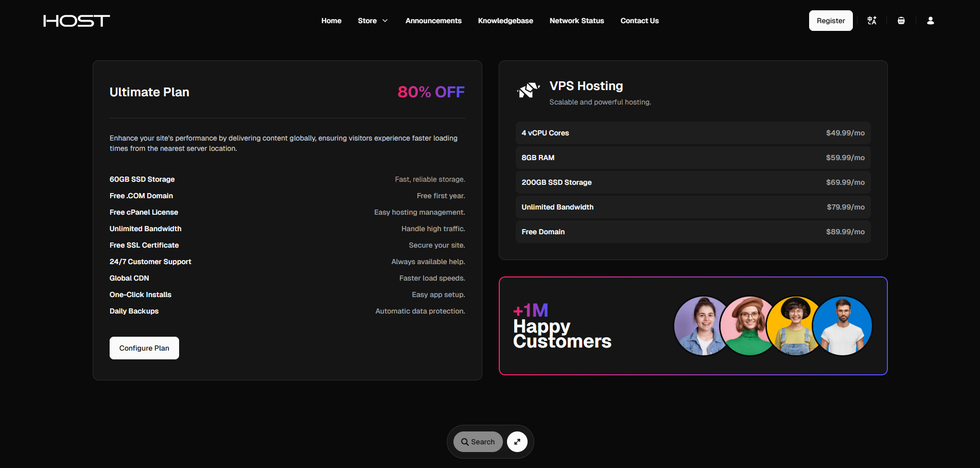The width and height of the screenshot is (980, 468).
Task: Navigate to Contact Us
Action: tap(639, 21)
